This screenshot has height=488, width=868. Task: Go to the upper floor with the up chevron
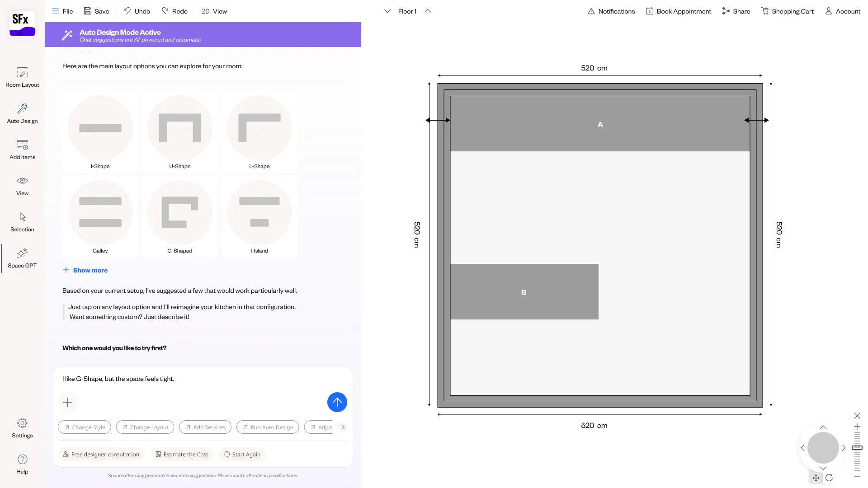(x=428, y=11)
